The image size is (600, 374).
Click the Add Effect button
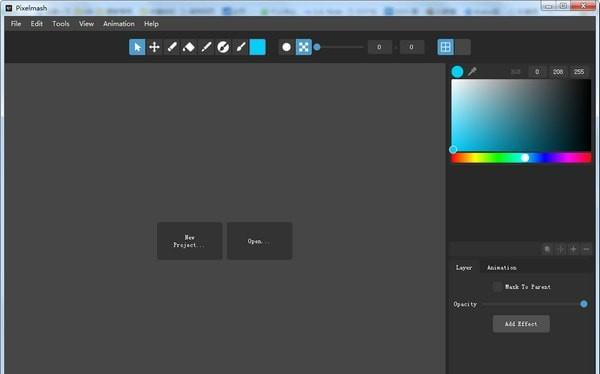[521, 324]
